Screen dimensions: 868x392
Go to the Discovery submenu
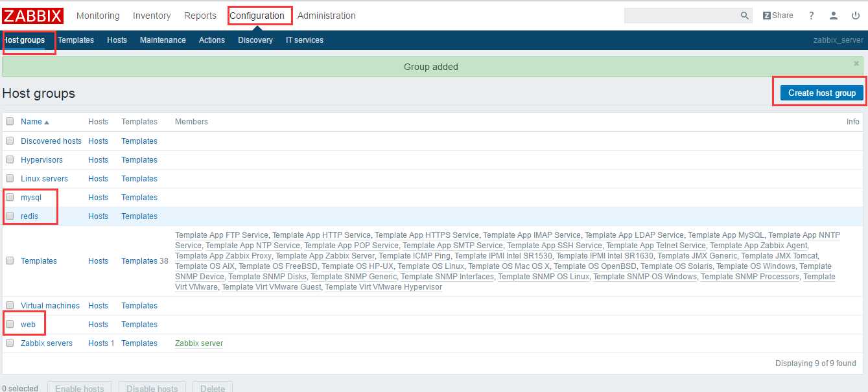click(x=255, y=40)
